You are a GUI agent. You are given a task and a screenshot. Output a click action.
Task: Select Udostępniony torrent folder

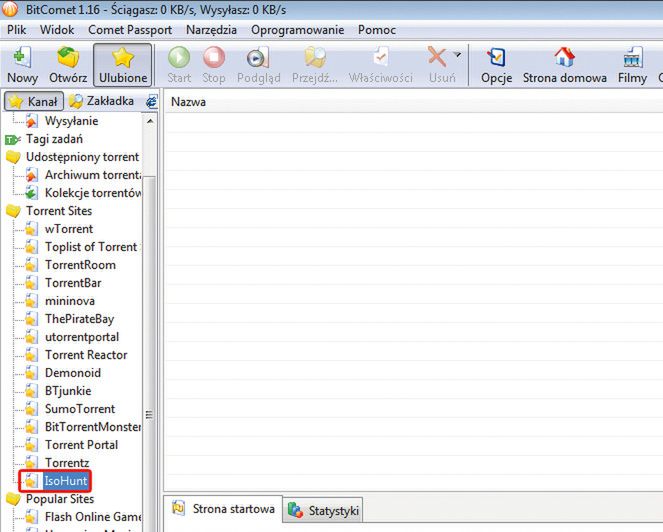tap(82, 157)
